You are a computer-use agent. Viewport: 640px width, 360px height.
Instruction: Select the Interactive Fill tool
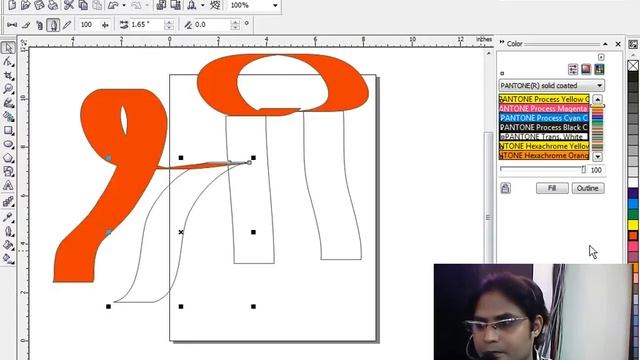[8, 258]
